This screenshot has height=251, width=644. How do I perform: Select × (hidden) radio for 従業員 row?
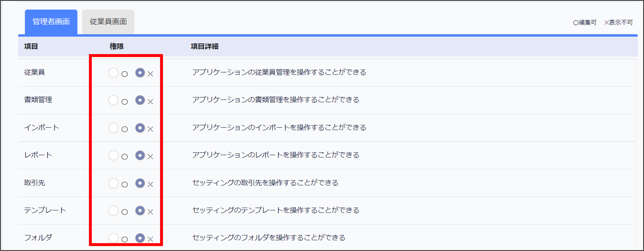[140, 73]
